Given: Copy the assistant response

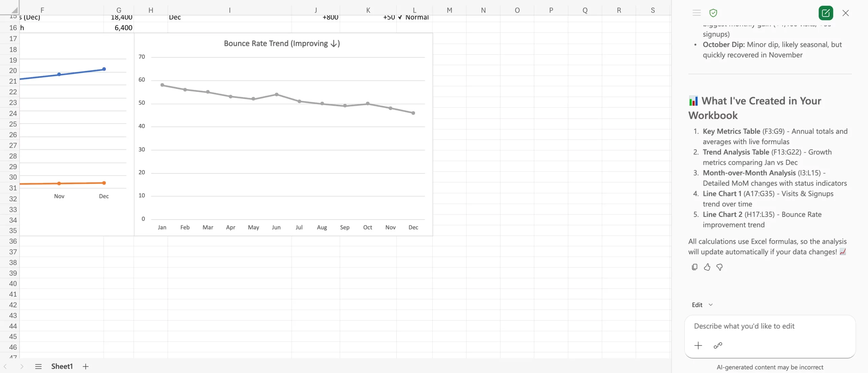Looking at the screenshot, I should (x=694, y=267).
